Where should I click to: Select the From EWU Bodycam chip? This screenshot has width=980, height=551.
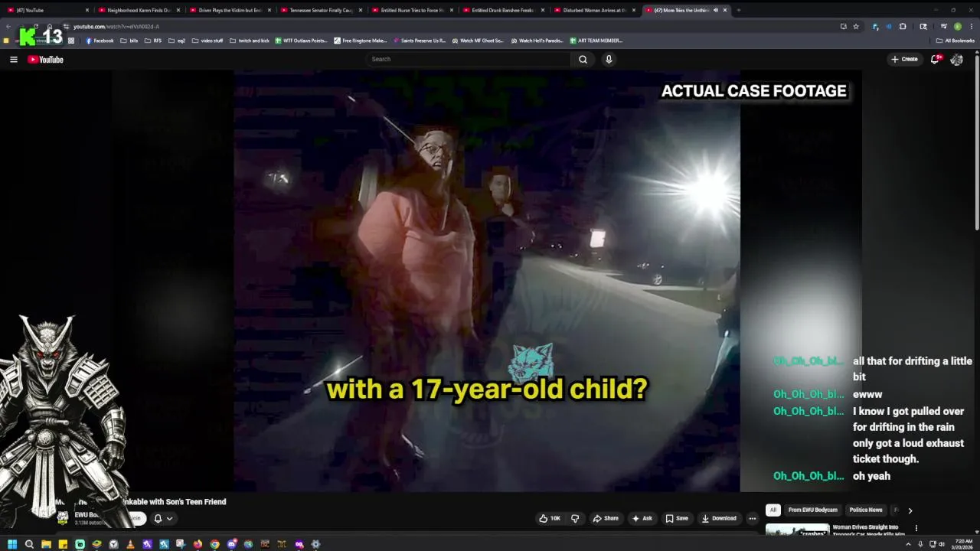click(x=812, y=510)
